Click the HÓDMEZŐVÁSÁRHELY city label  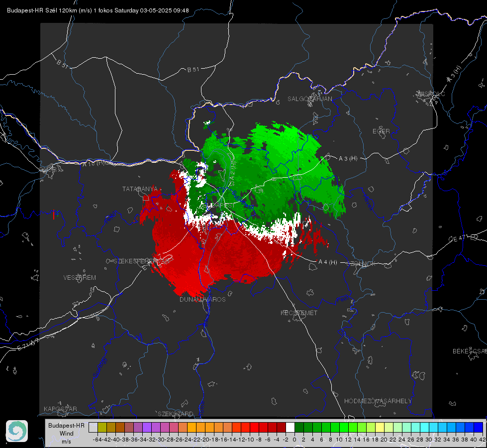378,401
